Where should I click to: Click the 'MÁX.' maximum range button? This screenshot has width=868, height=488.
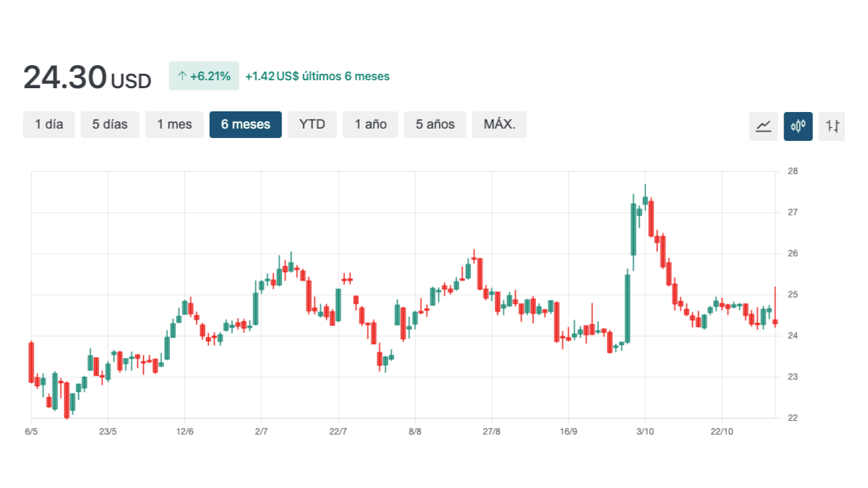click(499, 124)
